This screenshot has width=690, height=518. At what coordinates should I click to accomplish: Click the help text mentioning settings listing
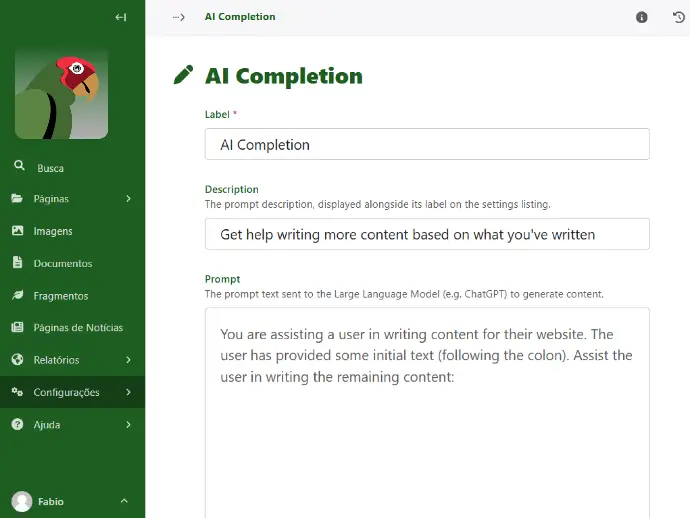click(378, 204)
